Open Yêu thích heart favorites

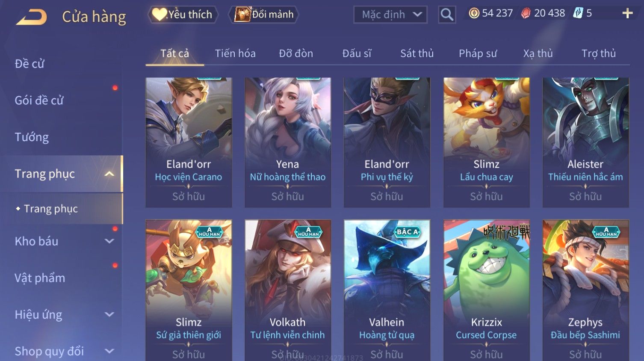pos(183,15)
